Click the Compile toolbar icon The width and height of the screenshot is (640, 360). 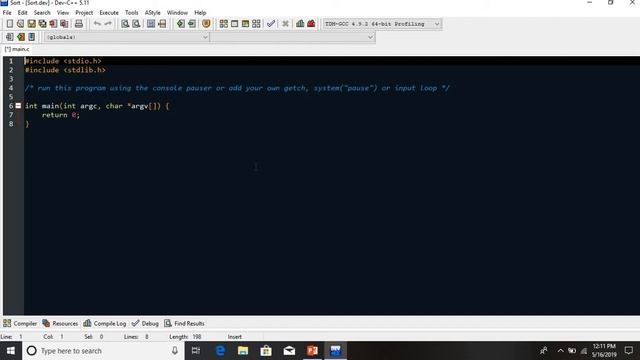tap(224, 24)
